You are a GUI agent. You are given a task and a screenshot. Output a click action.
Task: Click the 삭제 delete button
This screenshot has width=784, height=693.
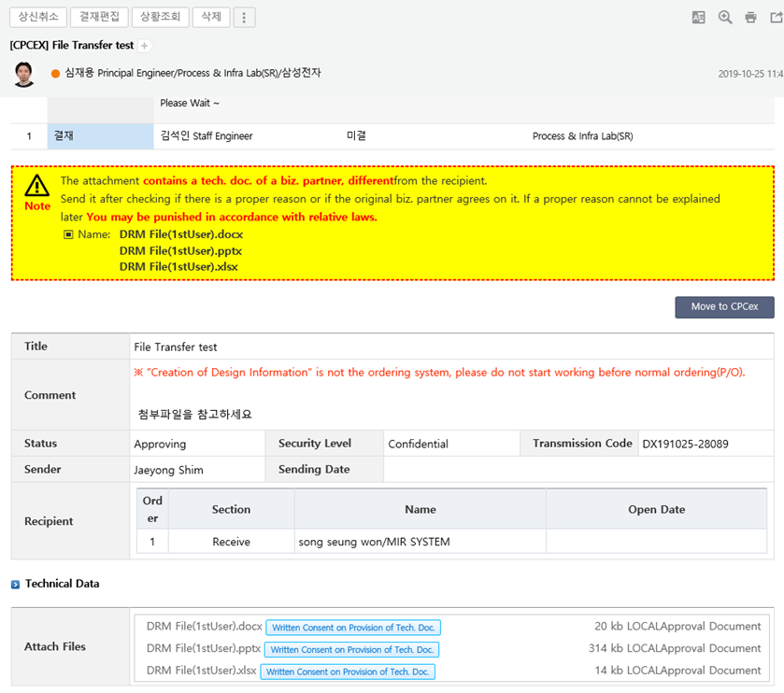[x=211, y=18]
